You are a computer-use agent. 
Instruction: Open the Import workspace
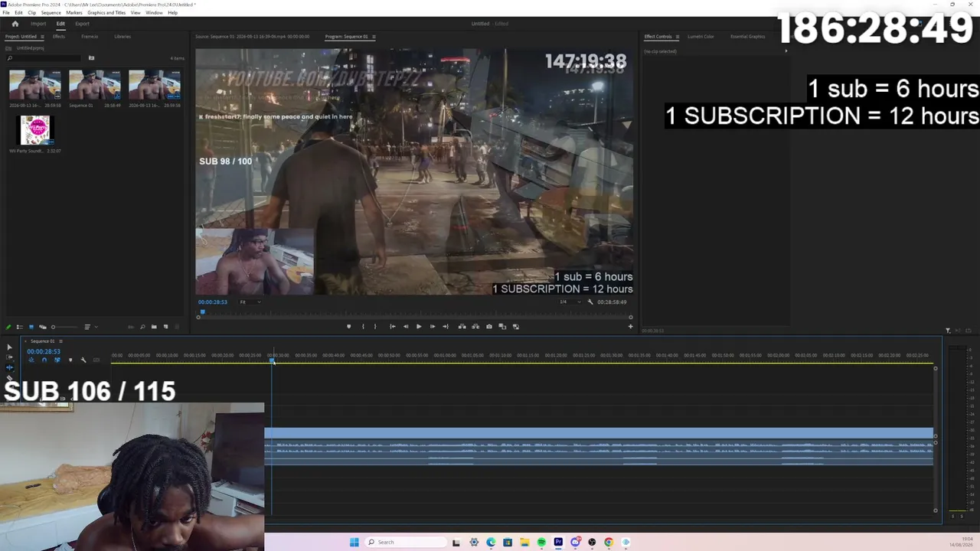point(38,24)
